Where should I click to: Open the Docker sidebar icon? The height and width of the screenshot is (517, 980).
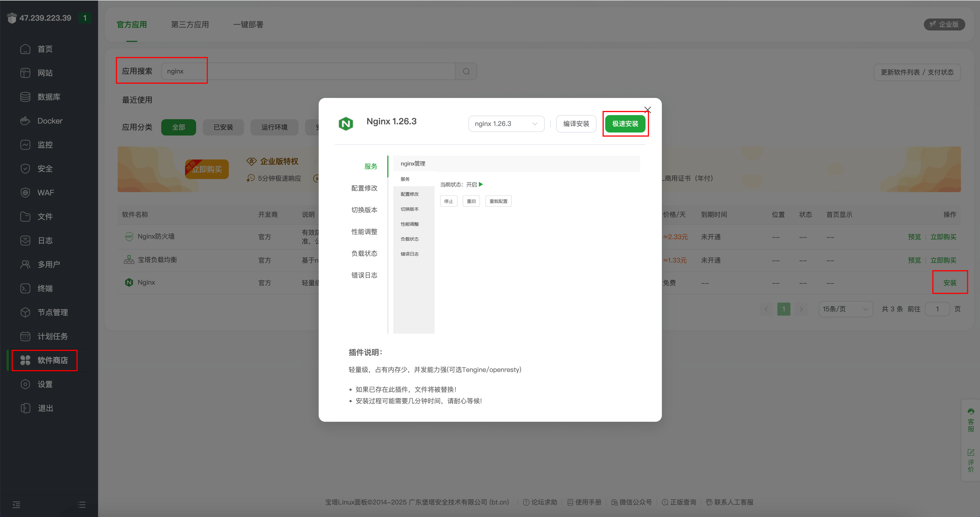(x=25, y=121)
